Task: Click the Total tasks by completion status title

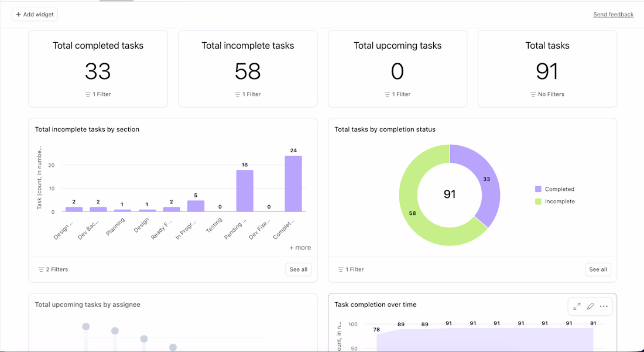Action: tap(385, 129)
